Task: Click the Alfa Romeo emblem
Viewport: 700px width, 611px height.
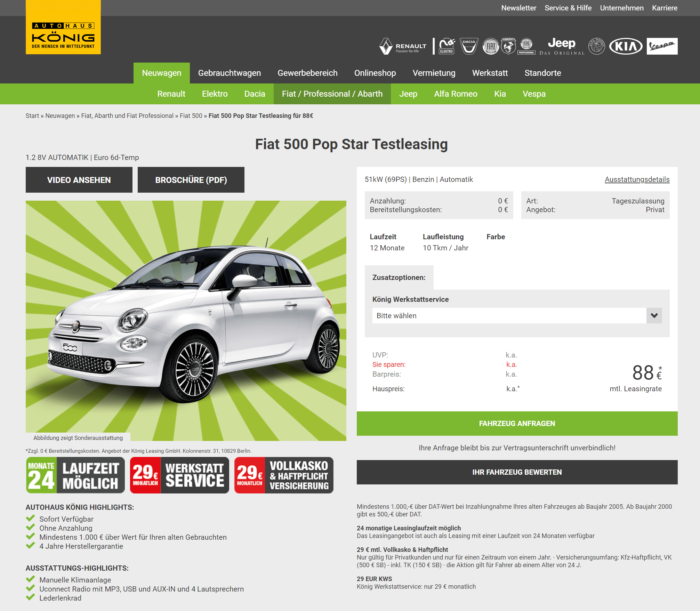Action: (x=596, y=46)
